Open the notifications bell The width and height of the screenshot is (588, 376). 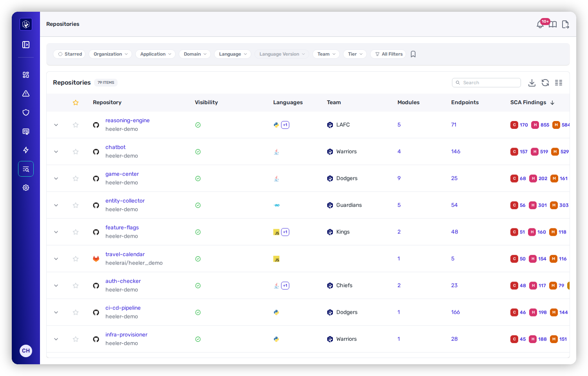tap(540, 24)
